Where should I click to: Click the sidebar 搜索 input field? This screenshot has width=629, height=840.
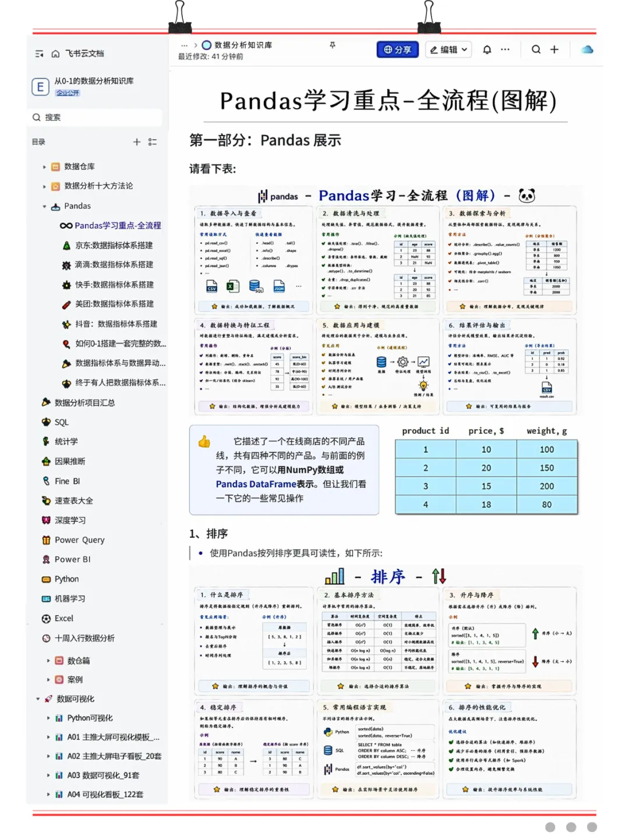click(x=96, y=117)
